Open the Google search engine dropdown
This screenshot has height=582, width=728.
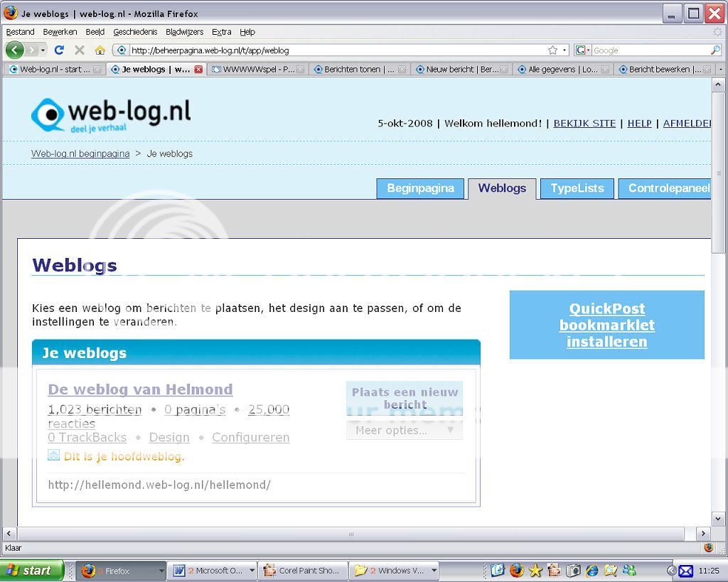coord(583,50)
